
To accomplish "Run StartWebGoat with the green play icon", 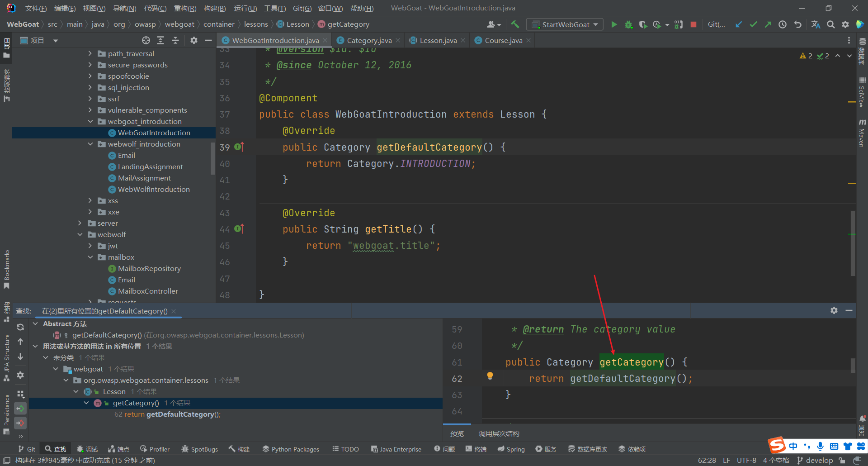I will [613, 24].
